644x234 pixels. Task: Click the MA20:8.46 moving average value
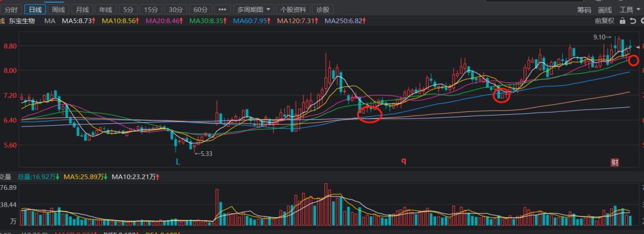coord(165,20)
